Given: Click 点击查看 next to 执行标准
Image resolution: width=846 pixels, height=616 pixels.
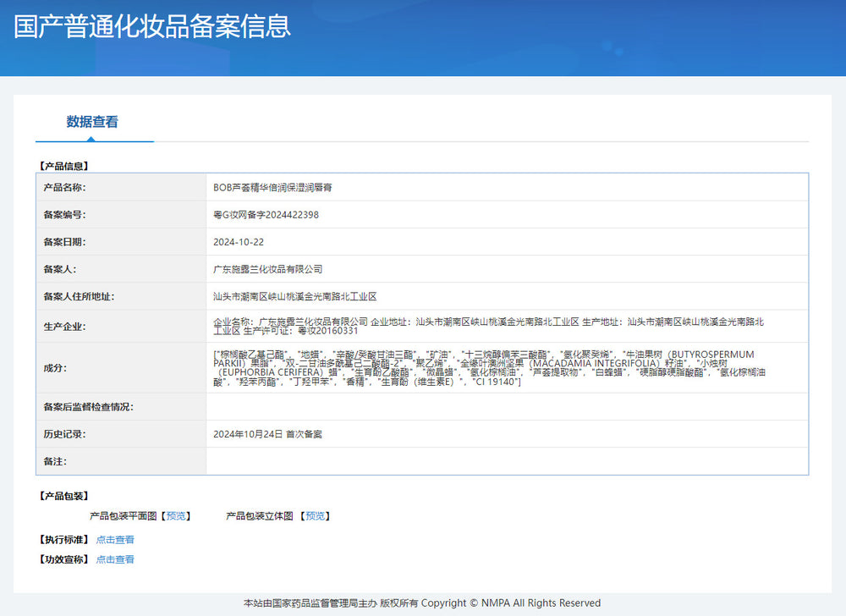Looking at the screenshot, I should click(x=115, y=539).
